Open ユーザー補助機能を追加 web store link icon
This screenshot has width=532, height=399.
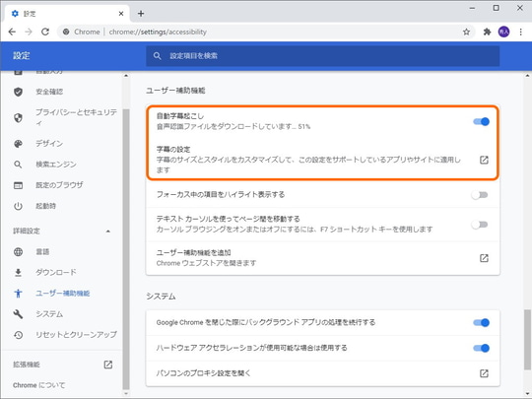pos(484,258)
